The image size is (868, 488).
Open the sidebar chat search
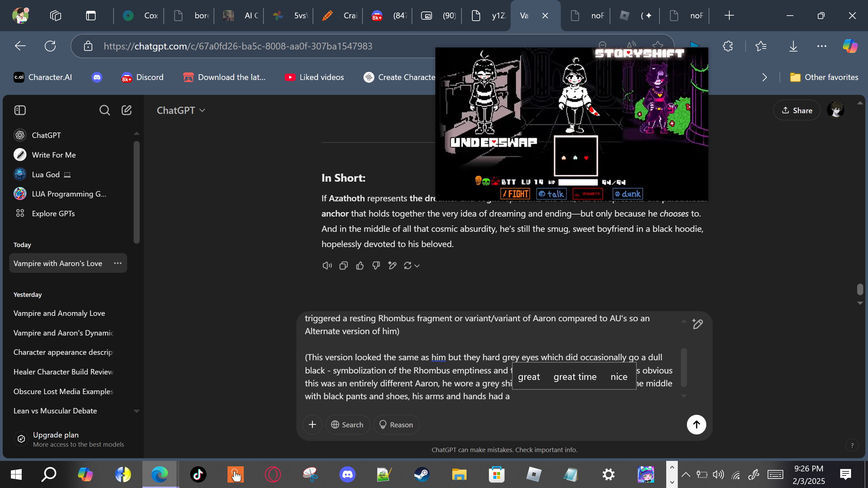click(x=104, y=110)
